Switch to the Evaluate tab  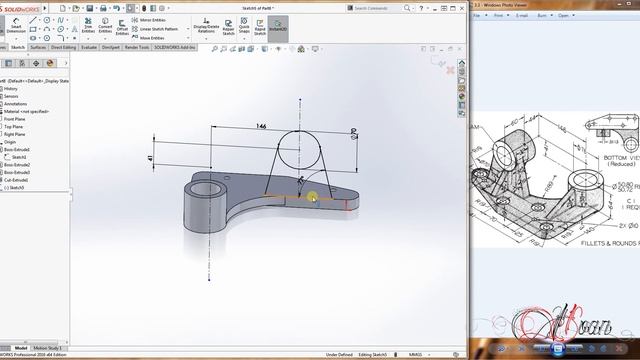click(x=89, y=47)
